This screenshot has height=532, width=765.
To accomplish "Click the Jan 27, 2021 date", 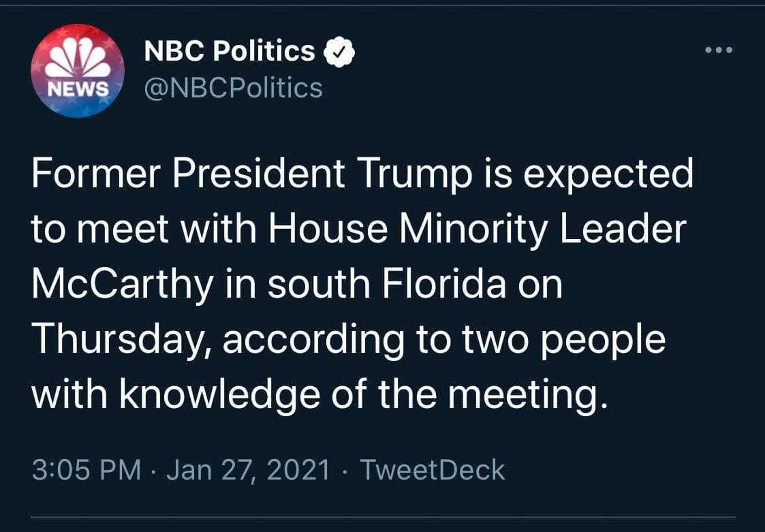I will click(x=248, y=470).
